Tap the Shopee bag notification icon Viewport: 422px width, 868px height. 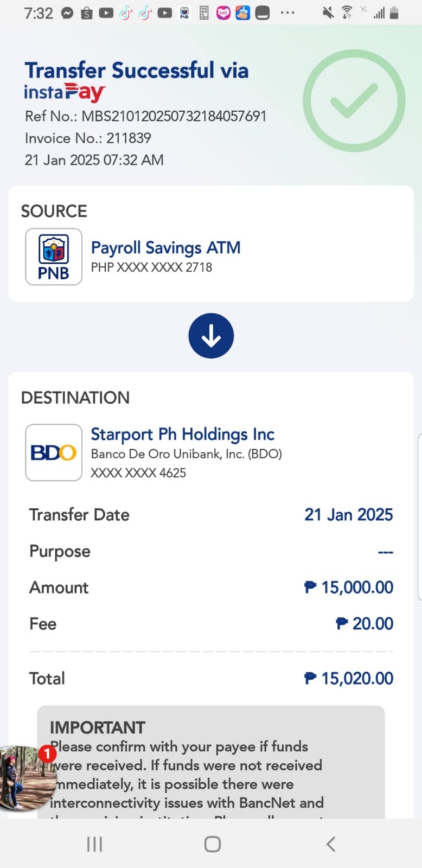click(87, 13)
